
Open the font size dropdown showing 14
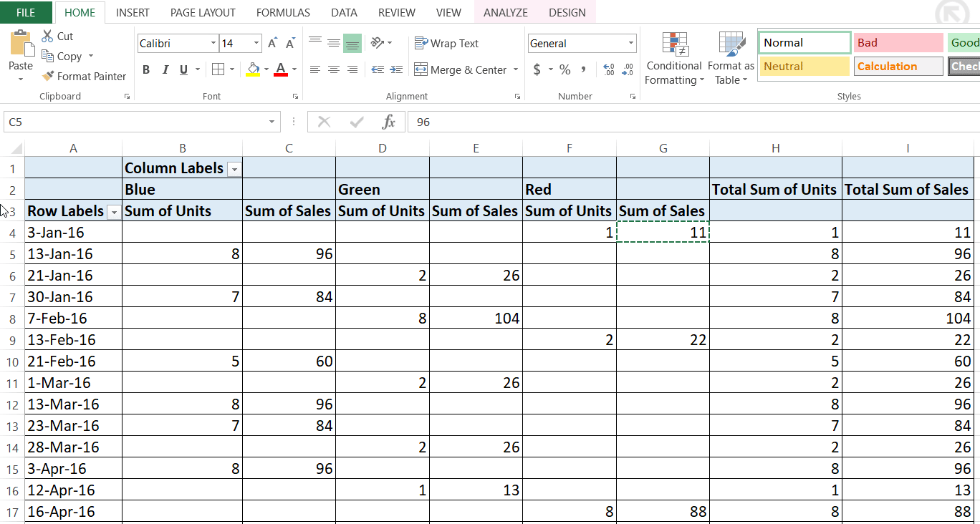[257, 44]
